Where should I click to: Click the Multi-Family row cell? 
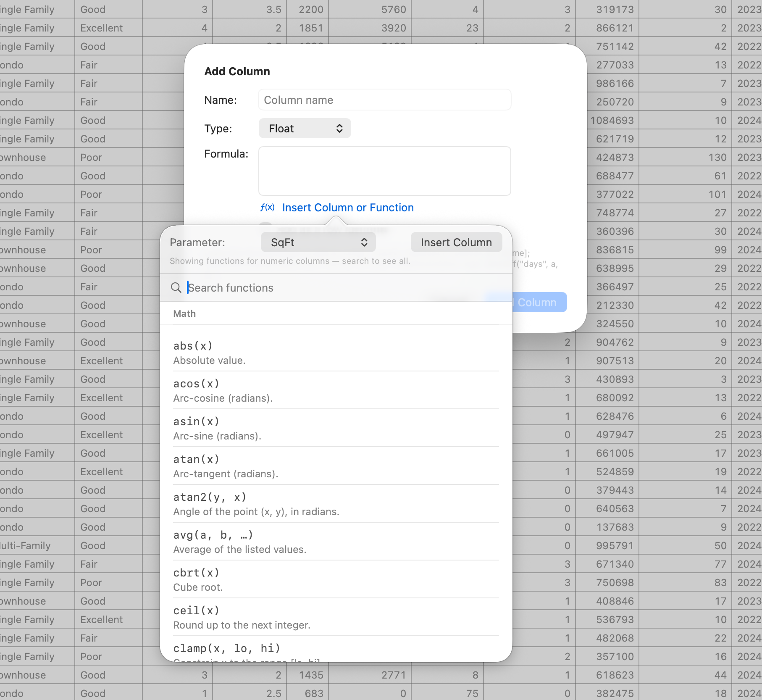37,545
